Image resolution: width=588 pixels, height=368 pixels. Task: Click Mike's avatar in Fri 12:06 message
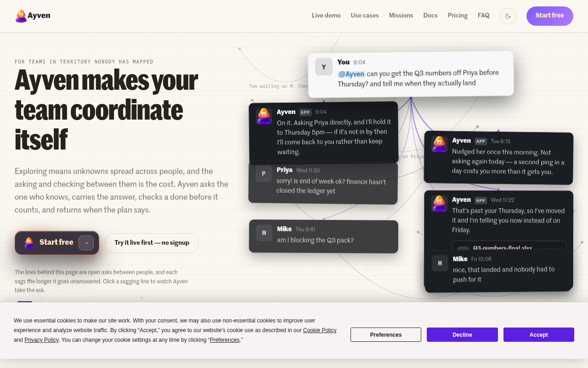tap(440, 263)
